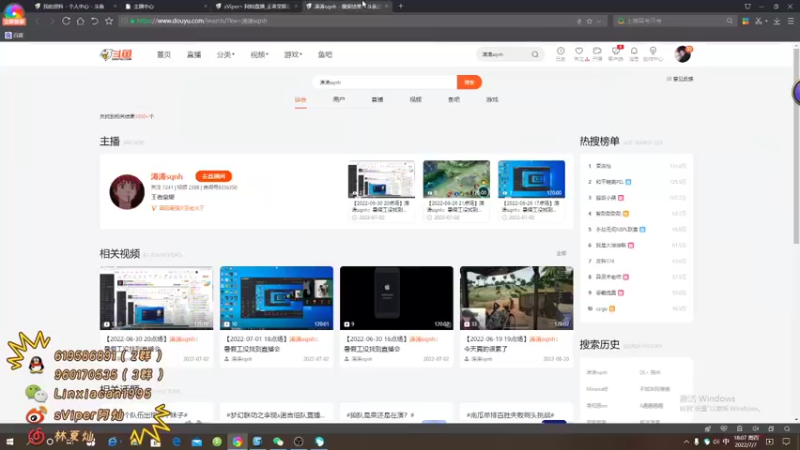Click the browser search-bar magnifier icon

point(730,21)
